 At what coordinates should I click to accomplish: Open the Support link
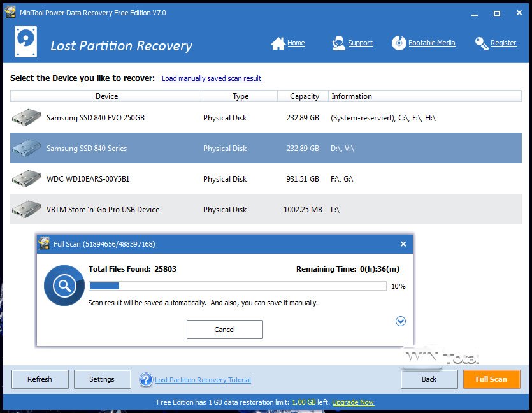click(361, 43)
